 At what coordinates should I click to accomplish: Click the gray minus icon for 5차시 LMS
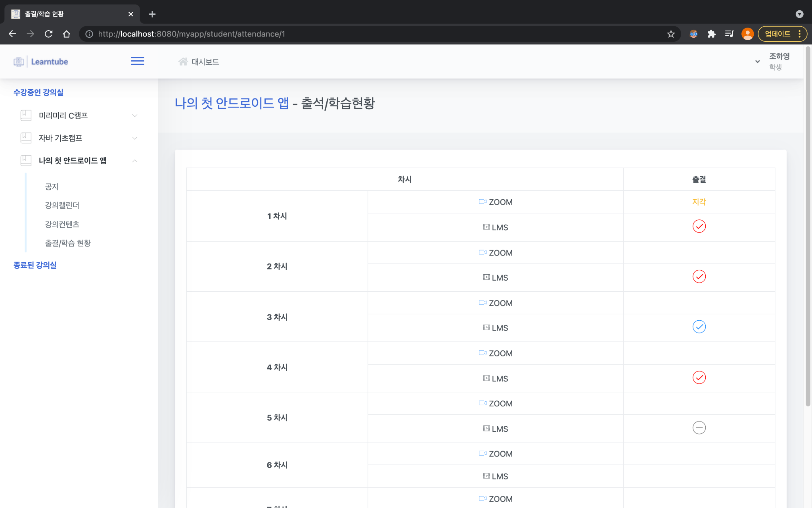[699, 428]
